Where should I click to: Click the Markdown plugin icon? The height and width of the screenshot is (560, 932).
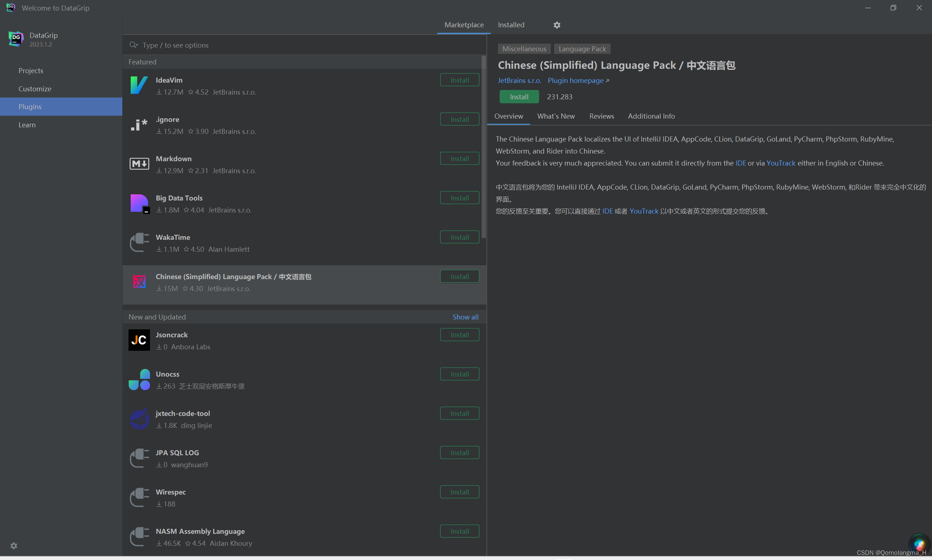[x=139, y=164]
